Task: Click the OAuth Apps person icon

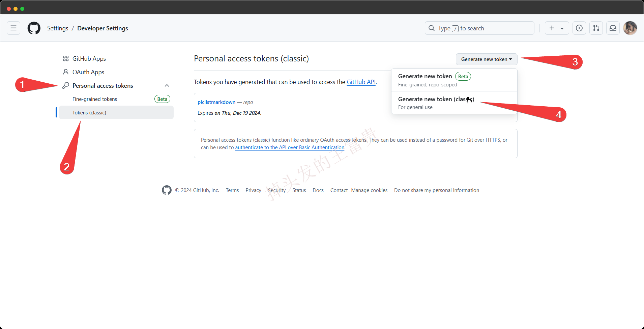Action: click(66, 72)
